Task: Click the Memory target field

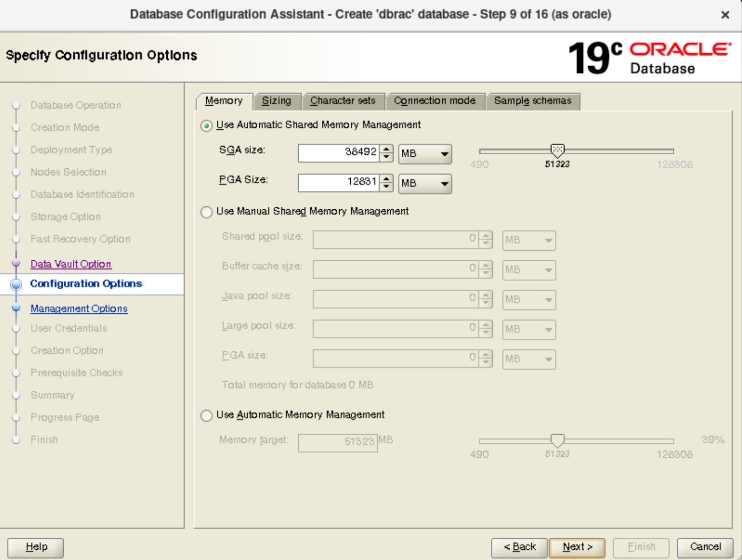Action: pyautogui.click(x=338, y=443)
